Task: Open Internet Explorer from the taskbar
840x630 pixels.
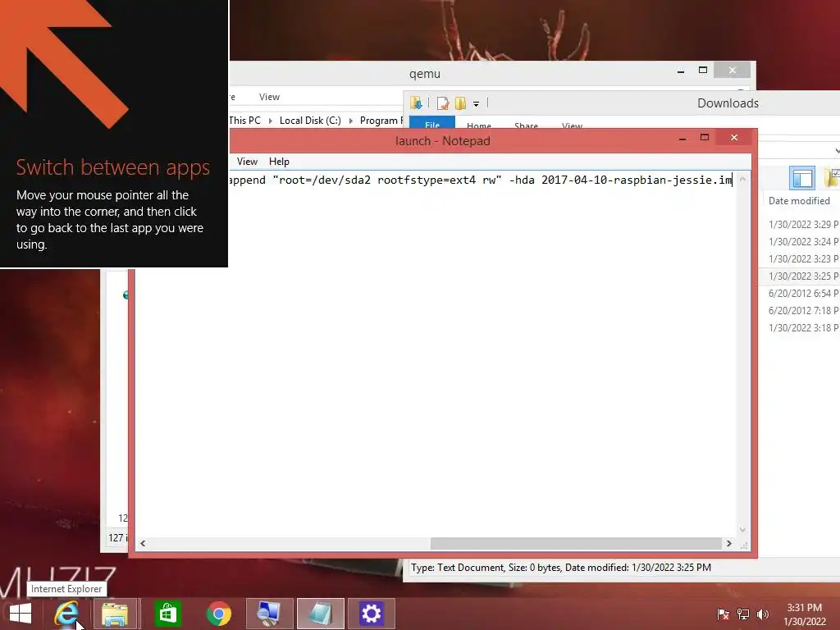Action: [x=66, y=614]
